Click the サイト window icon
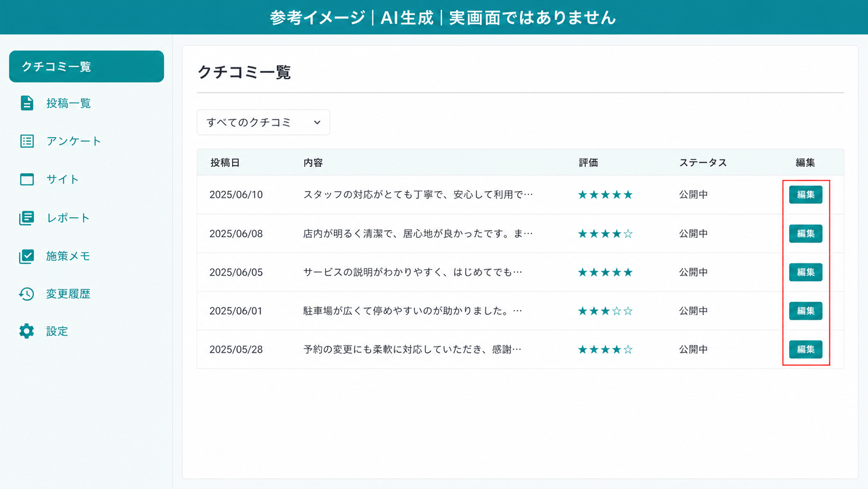 (x=26, y=179)
